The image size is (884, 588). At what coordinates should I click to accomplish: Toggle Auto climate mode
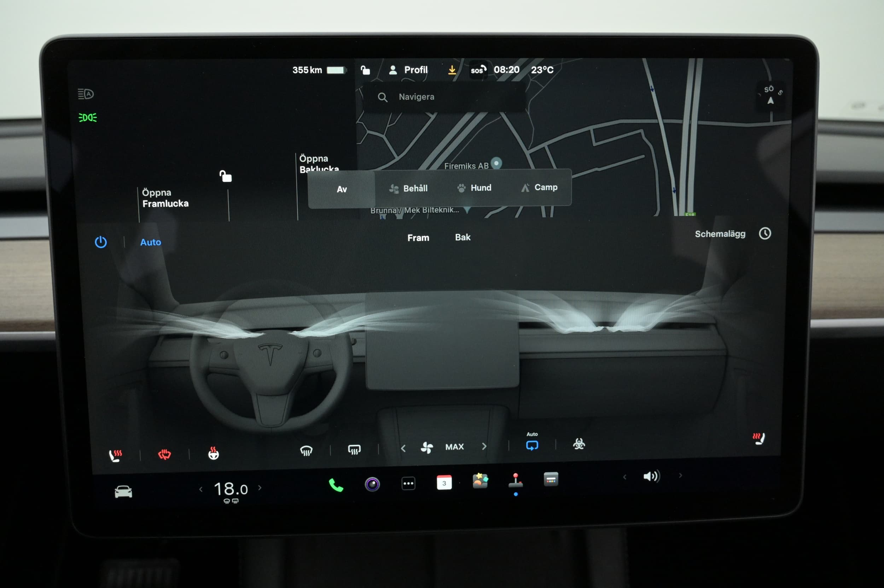(150, 242)
